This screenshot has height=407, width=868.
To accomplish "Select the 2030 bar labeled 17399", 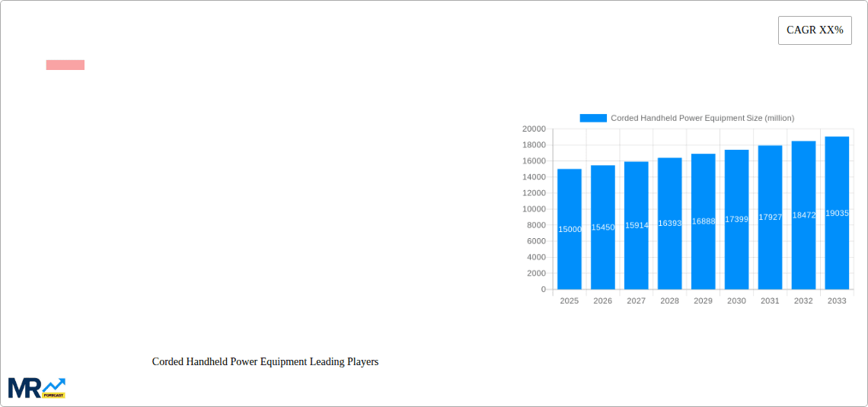I will click(x=737, y=220).
